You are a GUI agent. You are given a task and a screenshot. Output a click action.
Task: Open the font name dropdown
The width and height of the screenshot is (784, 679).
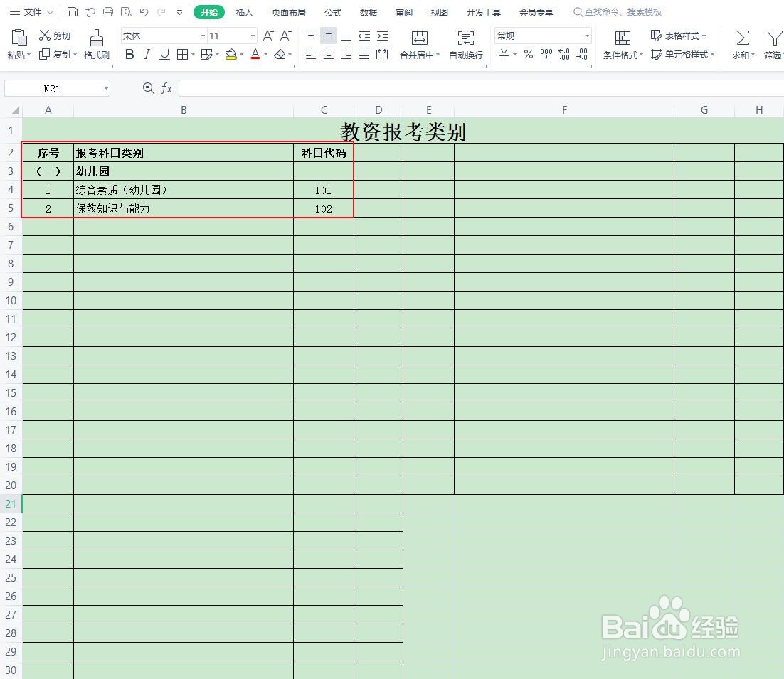coord(201,36)
